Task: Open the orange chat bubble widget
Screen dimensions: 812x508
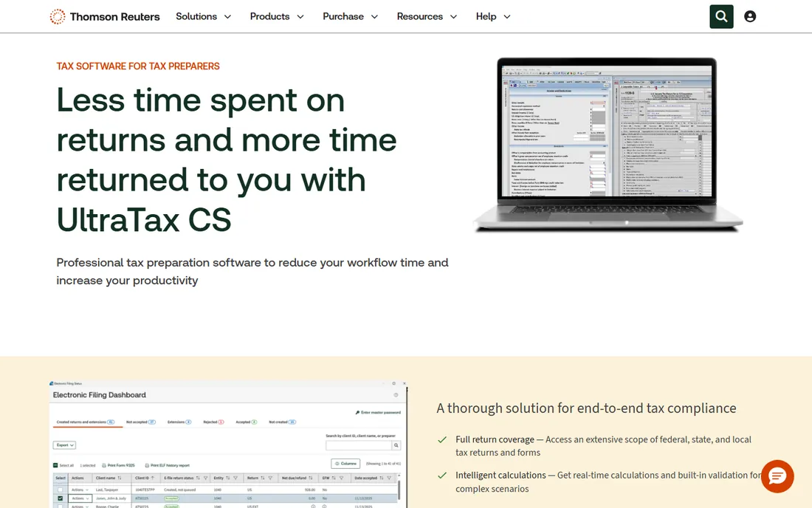Action: tap(777, 476)
